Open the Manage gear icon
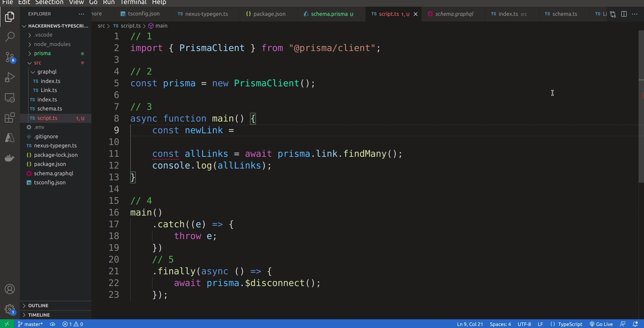644x328 pixels. pyautogui.click(x=10, y=309)
